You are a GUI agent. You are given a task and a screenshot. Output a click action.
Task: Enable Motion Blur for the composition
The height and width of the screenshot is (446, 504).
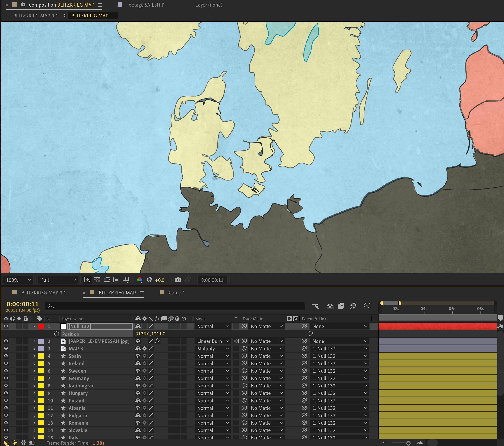click(353, 306)
